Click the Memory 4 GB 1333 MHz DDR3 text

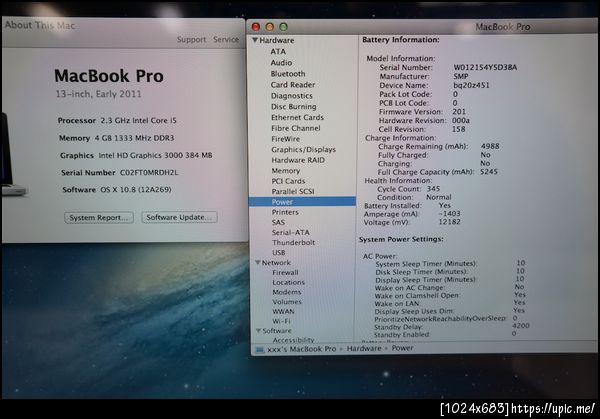[x=134, y=138]
